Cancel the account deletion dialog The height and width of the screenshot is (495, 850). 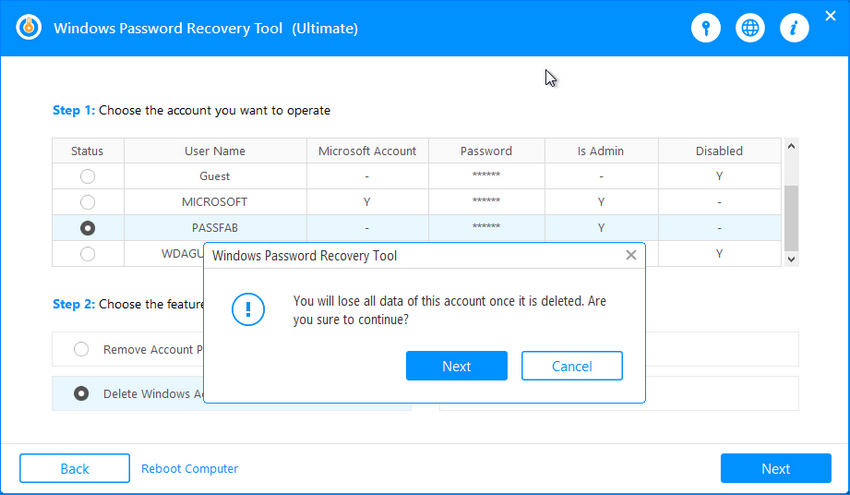point(572,366)
